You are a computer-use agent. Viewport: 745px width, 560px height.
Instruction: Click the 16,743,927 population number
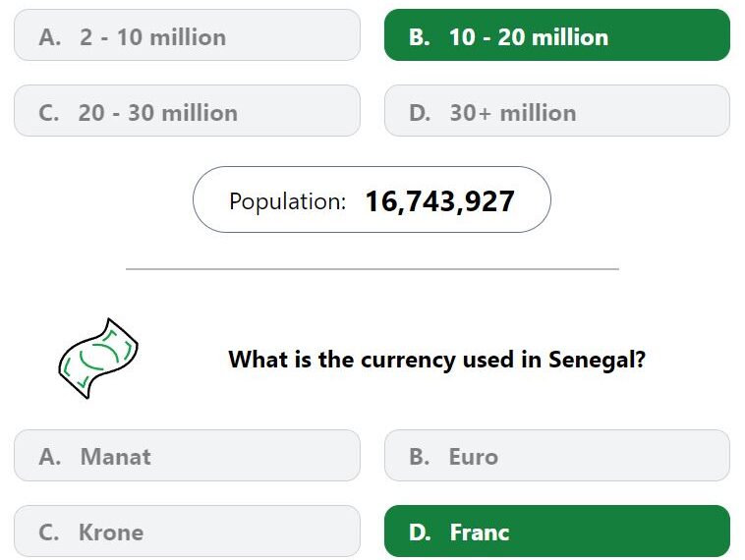click(440, 201)
